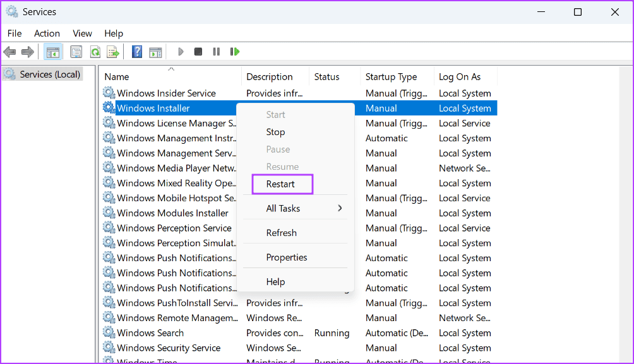Click the gear icon beside Windows Perception Service

tap(109, 228)
